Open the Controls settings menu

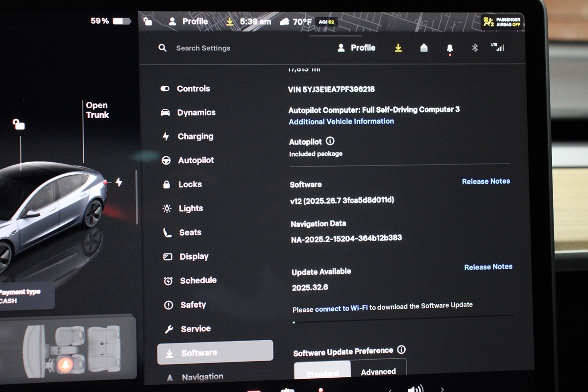pyautogui.click(x=193, y=89)
